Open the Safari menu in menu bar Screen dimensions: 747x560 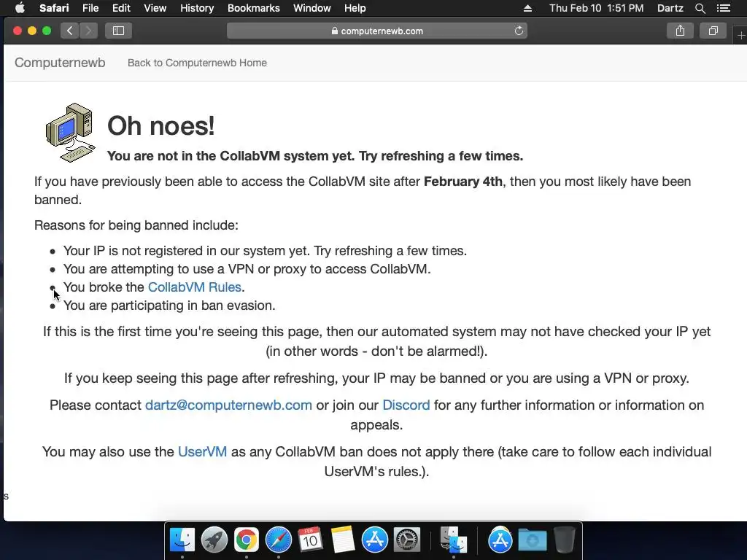click(x=54, y=8)
